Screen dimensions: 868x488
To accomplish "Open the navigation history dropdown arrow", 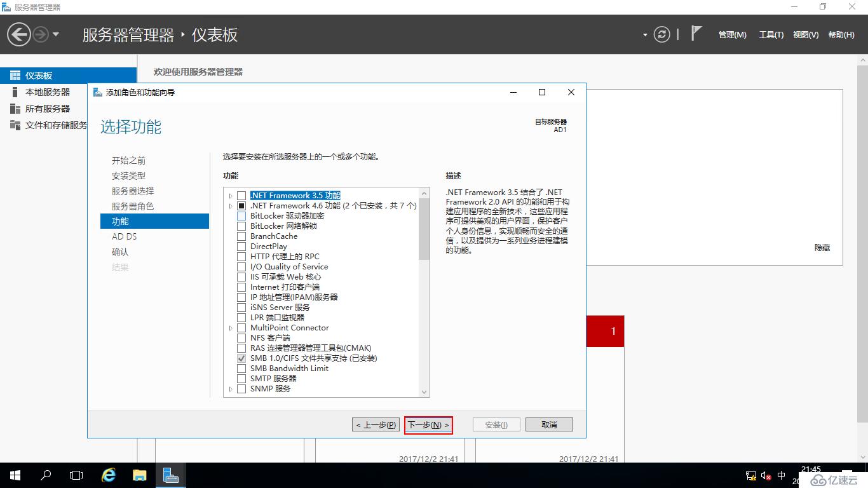I will (x=56, y=34).
